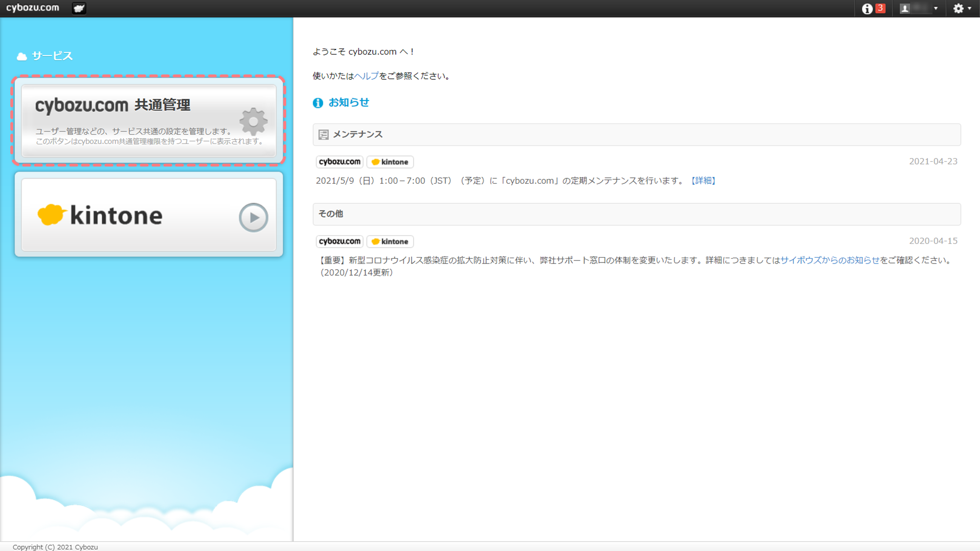The height and width of the screenshot is (551, 980).
Task: Click the メンテナンス section header
Action: pos(637,135)
